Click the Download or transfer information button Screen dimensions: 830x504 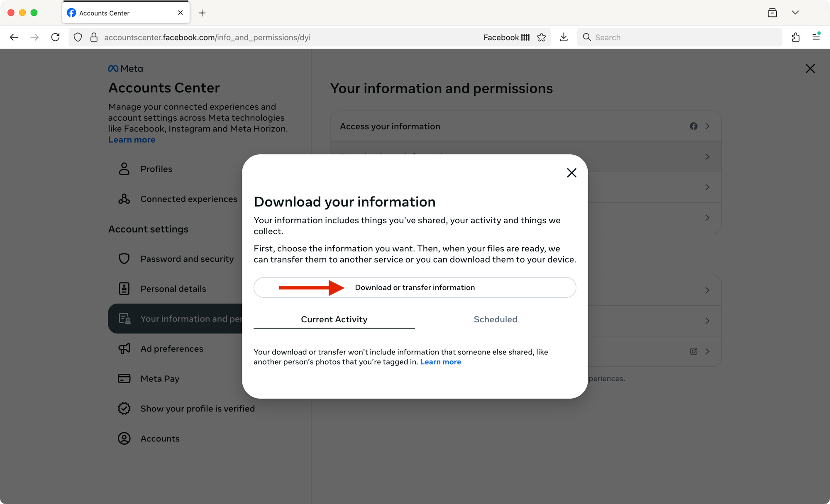[415, 287]
